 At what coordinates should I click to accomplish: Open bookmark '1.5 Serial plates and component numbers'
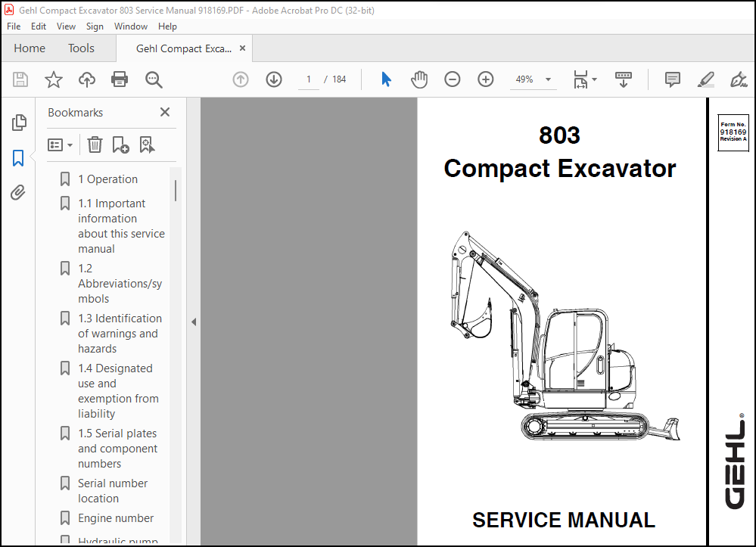(118, 448)
